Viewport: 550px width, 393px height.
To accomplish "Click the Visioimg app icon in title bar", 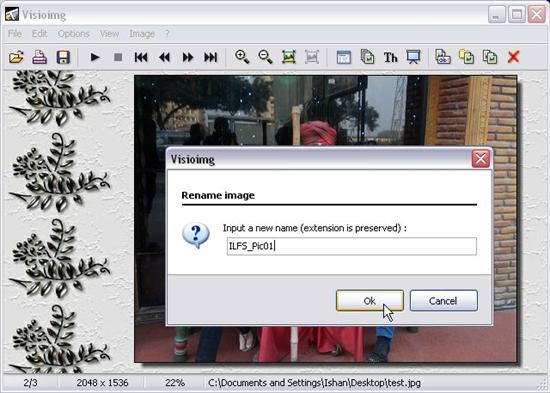I will point(12,15).
